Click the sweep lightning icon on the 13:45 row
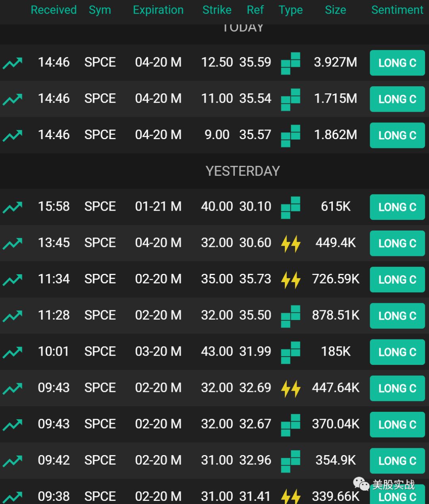 [290, 243]
